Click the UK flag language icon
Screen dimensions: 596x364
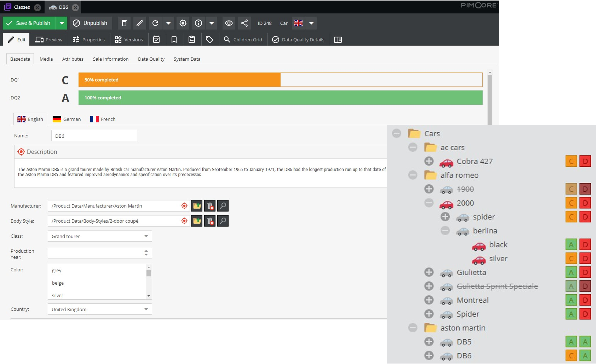coord(298,23)
